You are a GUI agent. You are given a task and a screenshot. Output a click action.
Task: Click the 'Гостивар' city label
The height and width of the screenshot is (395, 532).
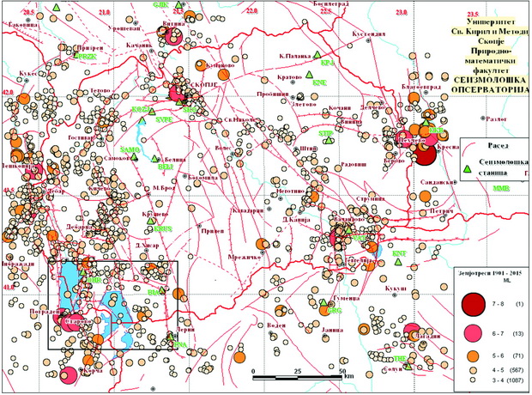[x=81, y=138]
